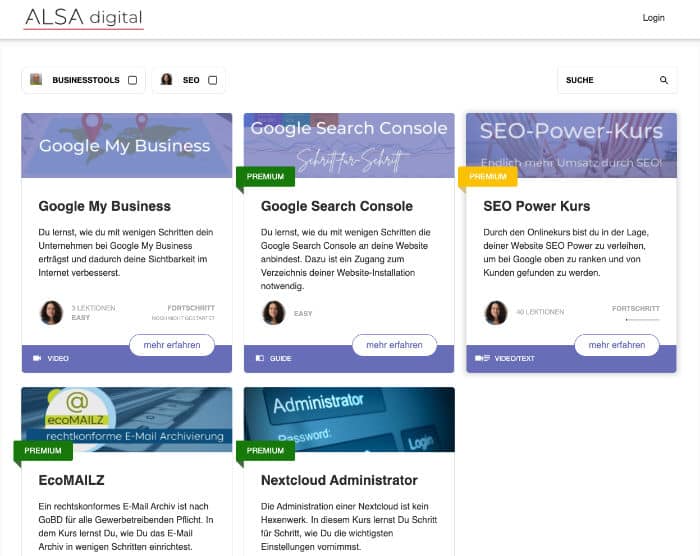Click the EASY label on Google Search Console card
This screenshot has height=556, width=700.
click(303, 314)
